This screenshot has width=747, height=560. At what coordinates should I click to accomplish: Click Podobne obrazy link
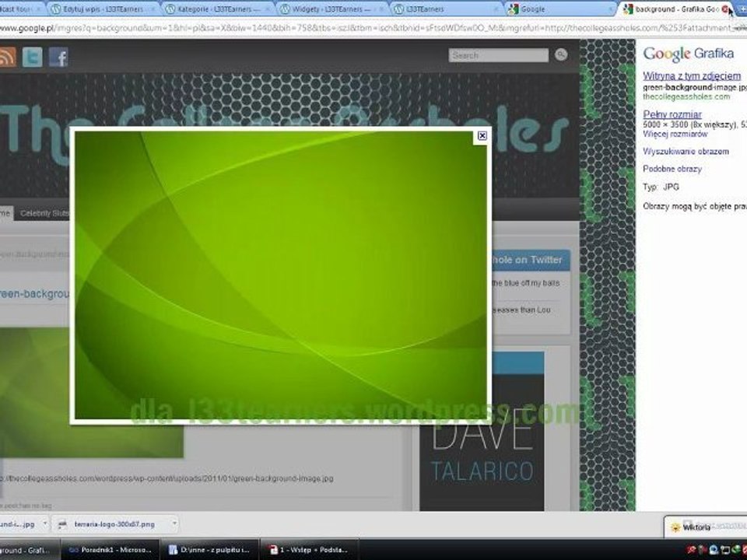[x=672, y=169]
